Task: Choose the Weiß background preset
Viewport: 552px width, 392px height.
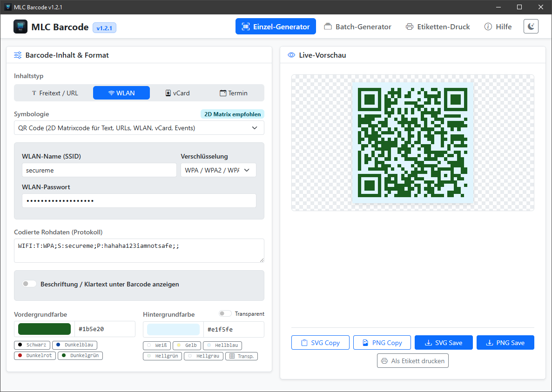Action: [x=157, y=345]
